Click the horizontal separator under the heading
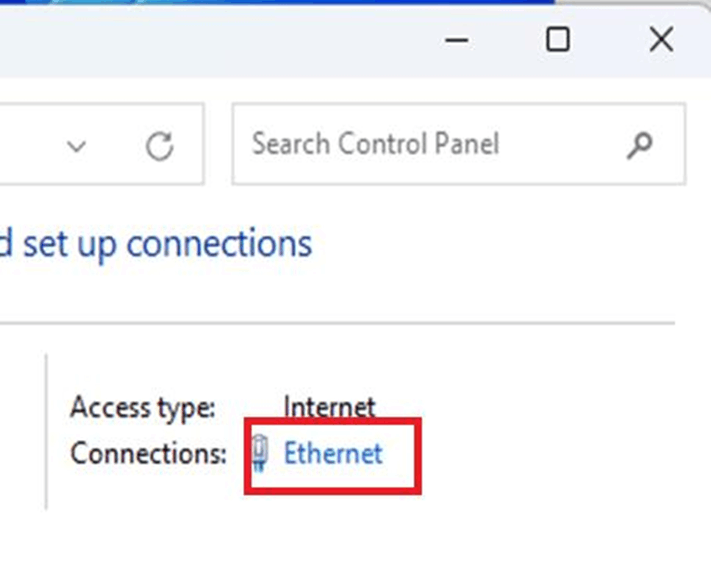This screenshot has height=578, width=711. pyautogui.click(x=337, y=323)
